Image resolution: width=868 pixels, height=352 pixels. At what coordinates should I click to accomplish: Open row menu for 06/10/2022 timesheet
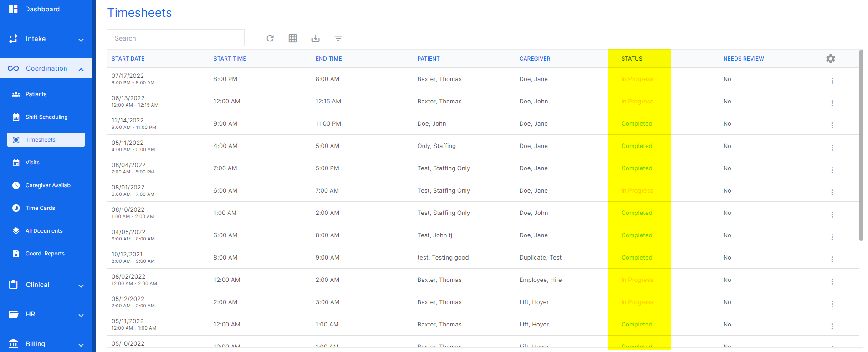point(832,214)
